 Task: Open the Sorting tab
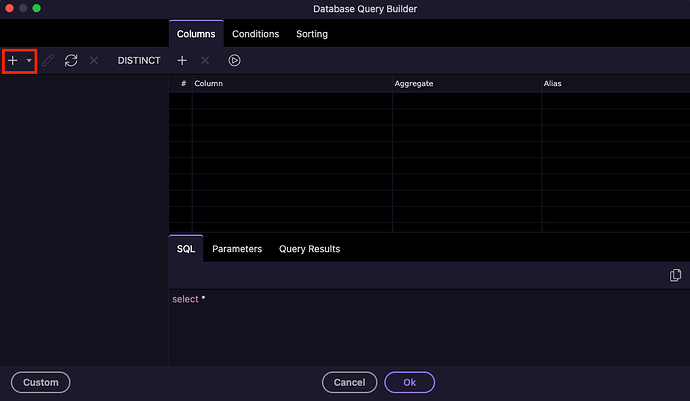tap(312, 34)
